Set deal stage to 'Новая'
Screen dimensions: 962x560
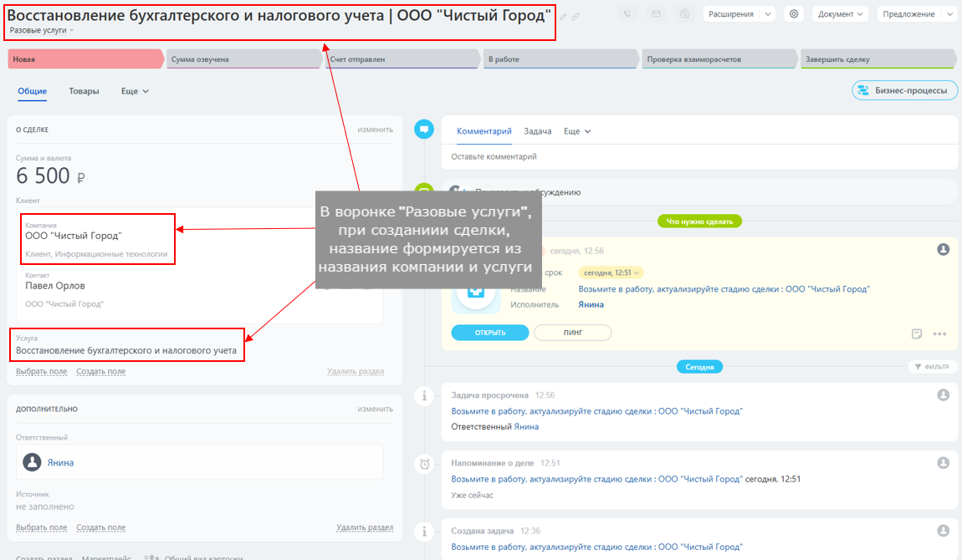(x=85, y=59)
